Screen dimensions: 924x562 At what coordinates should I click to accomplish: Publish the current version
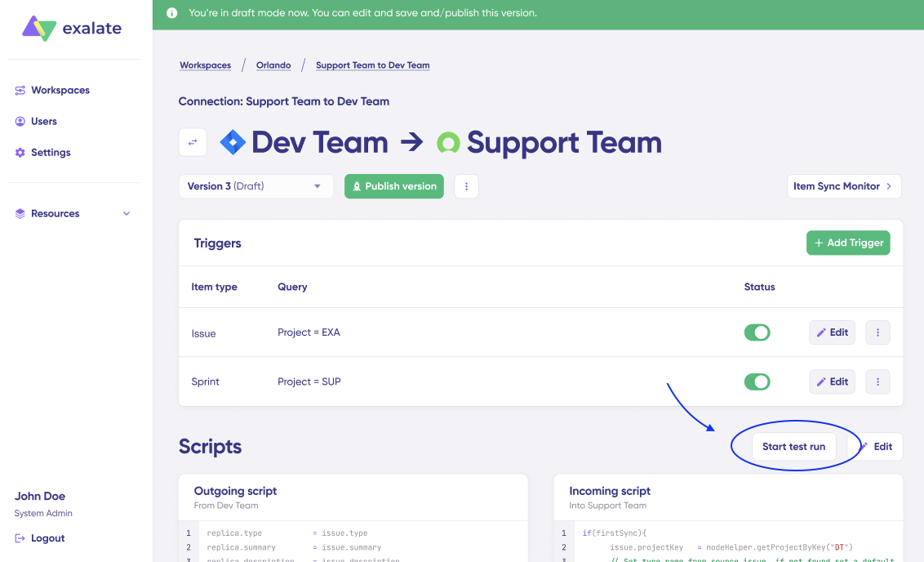pos(394,186)
